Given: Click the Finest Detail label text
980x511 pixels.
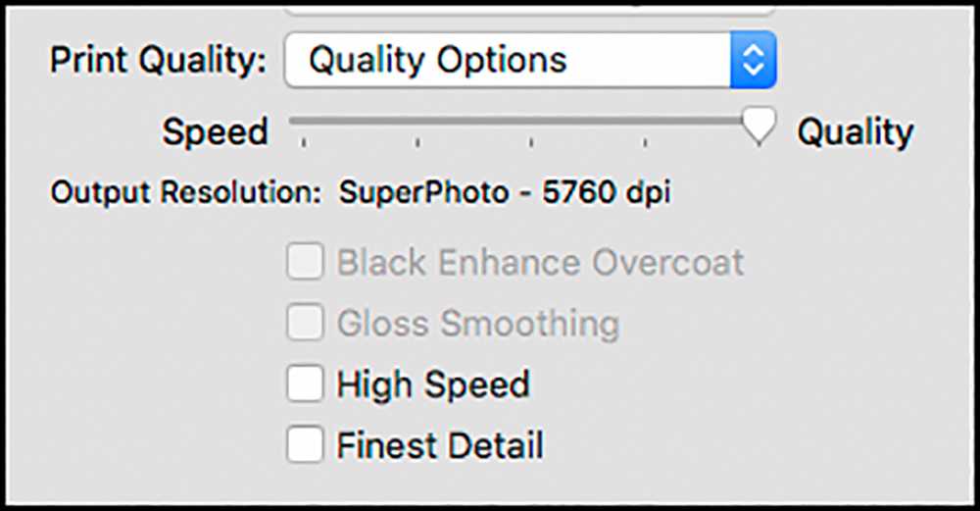Looking at the screenshot, I should [x=440, y=444].
